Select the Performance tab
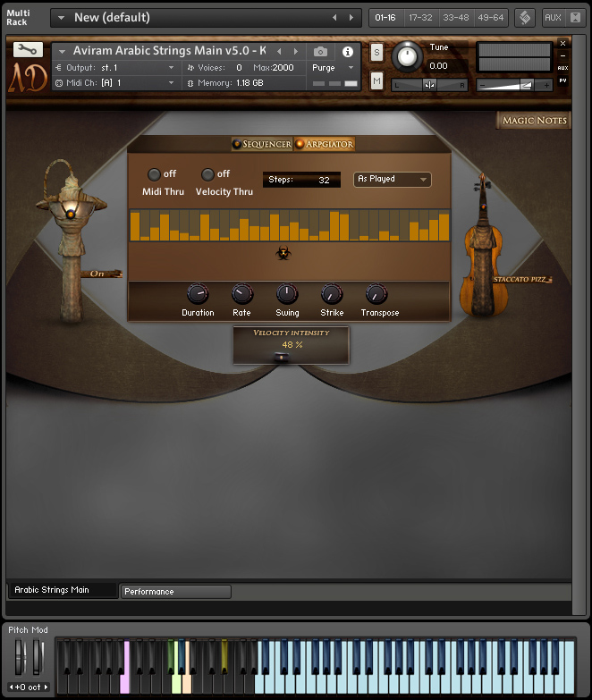592x700 pixels. 176,592
